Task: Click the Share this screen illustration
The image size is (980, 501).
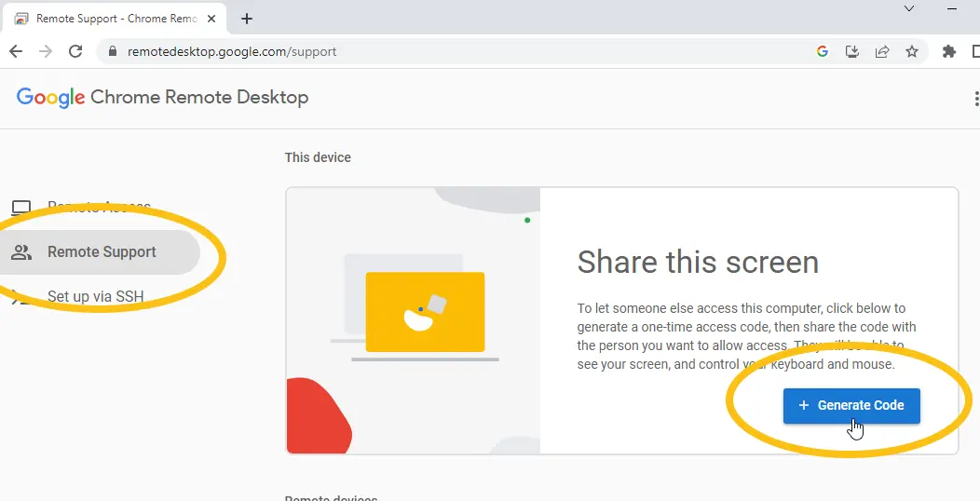Action: tap(413, 320)
